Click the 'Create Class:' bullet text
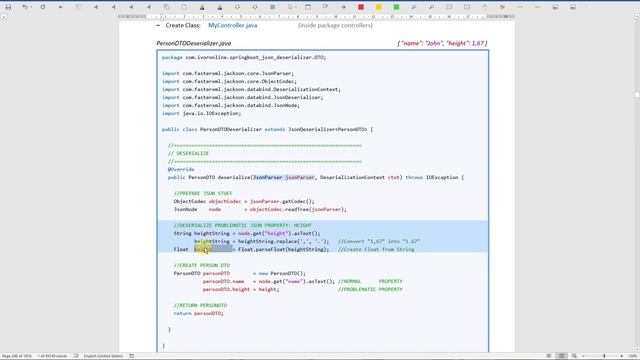640x360 pixels. tap(183, 25)
